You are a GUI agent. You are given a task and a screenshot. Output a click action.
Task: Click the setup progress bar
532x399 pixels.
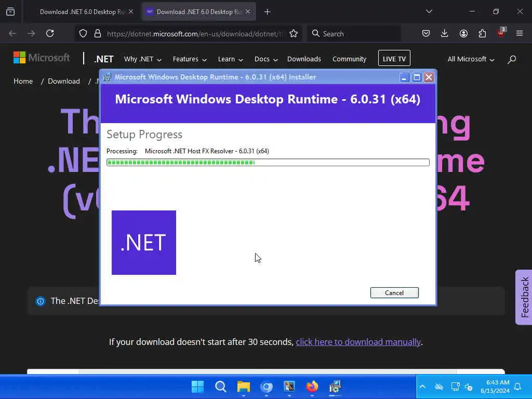(x=268, y=163)
